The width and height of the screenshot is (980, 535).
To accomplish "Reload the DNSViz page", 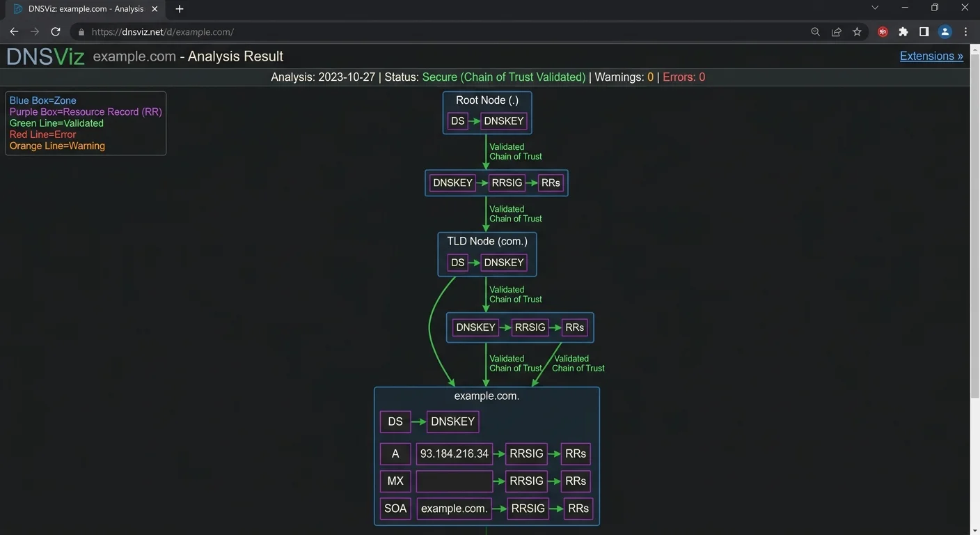I will (x=56, y=32).
